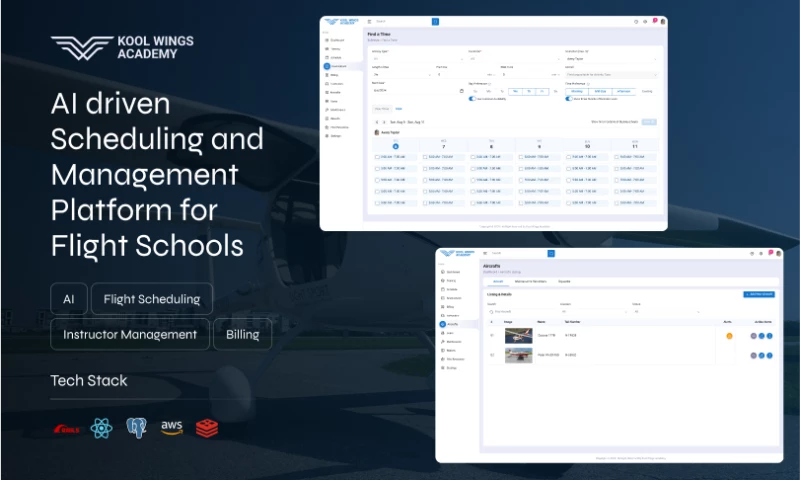Click blue search button in Aircrafts window
This screenshot has width=800, height=480.
(551, 254)
